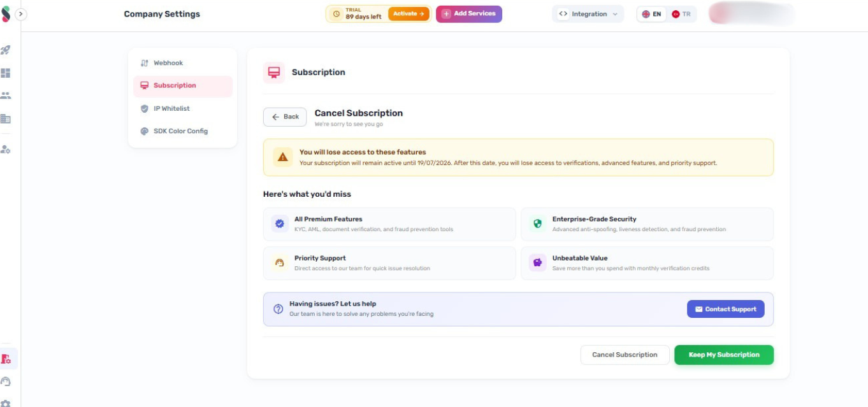Click the 'Company Settings' page title
This screenshot has height=407, width=868.
[x=162, y=14]
